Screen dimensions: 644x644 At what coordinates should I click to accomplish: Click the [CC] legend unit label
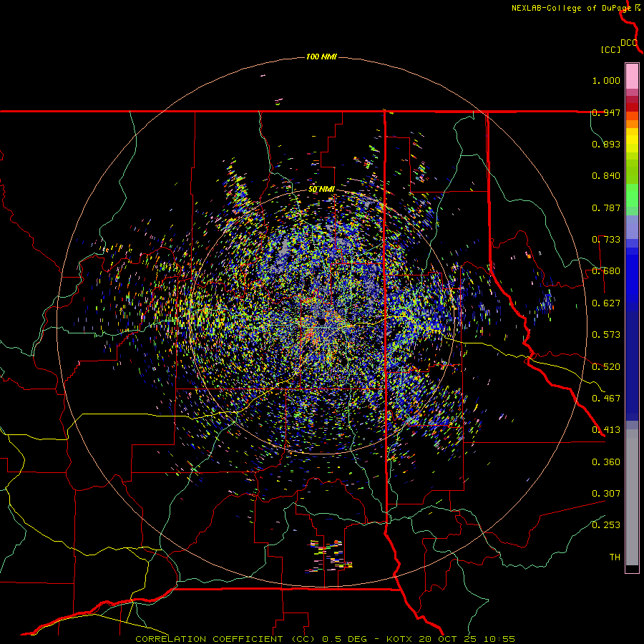pyautogui.click(x=610, y=49)
